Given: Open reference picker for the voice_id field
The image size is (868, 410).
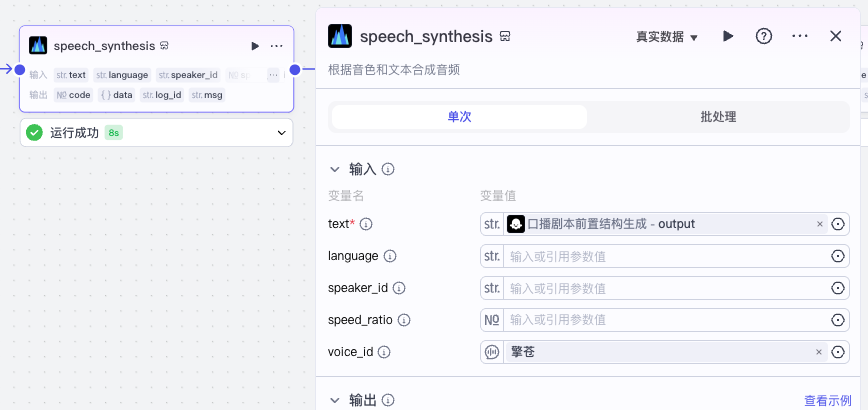Looking at the screenshot, I should [x=838, y=352].
